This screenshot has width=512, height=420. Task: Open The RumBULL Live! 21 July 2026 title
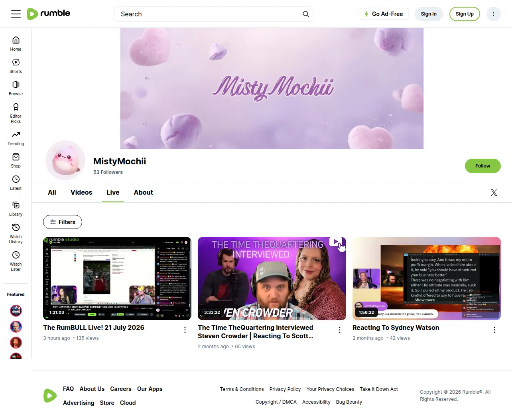coord(94,327)
